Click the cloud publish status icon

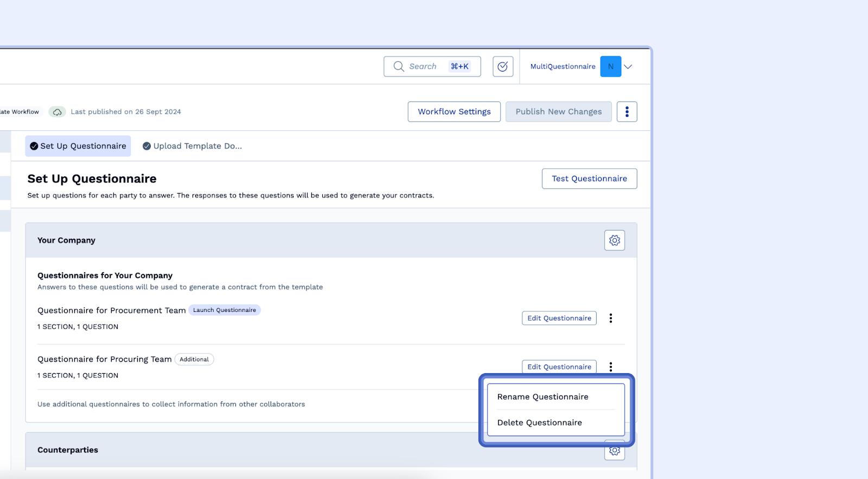57,112
